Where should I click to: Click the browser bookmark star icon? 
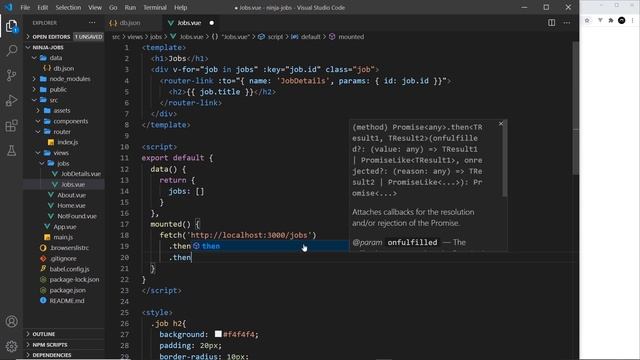[587, 20]
